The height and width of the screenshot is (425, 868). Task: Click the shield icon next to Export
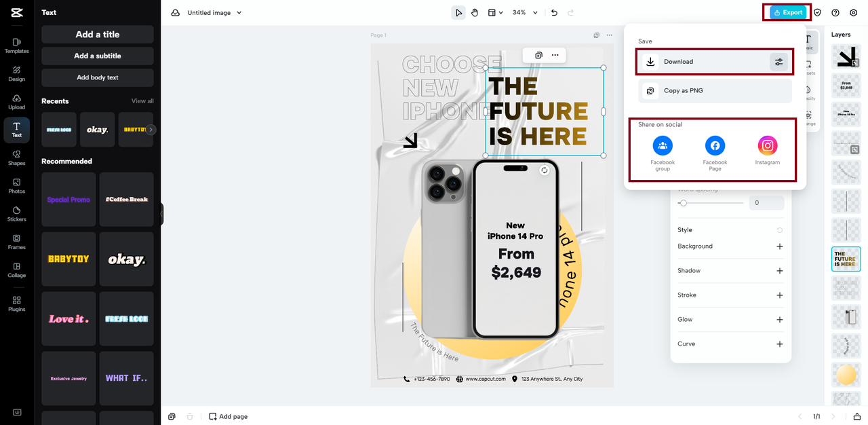[818, 12]
